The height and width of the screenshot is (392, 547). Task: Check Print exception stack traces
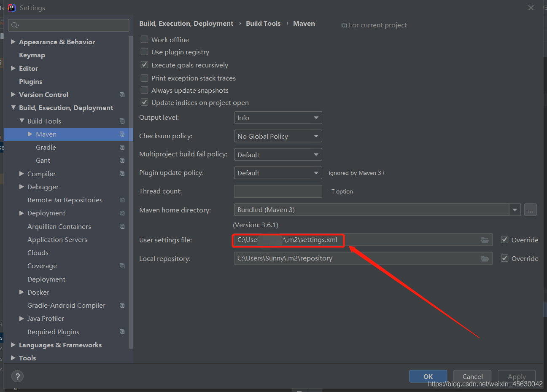[x=144, y=78]
